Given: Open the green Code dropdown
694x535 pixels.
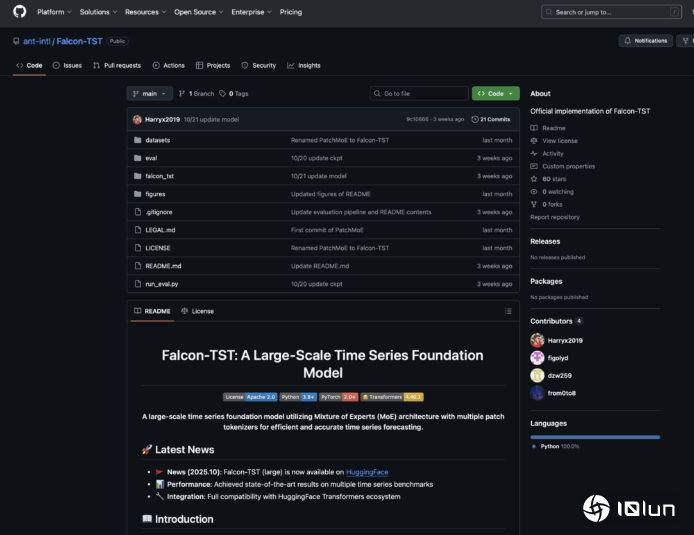Looking at the screenshot, I should click(x=495, y=93).
